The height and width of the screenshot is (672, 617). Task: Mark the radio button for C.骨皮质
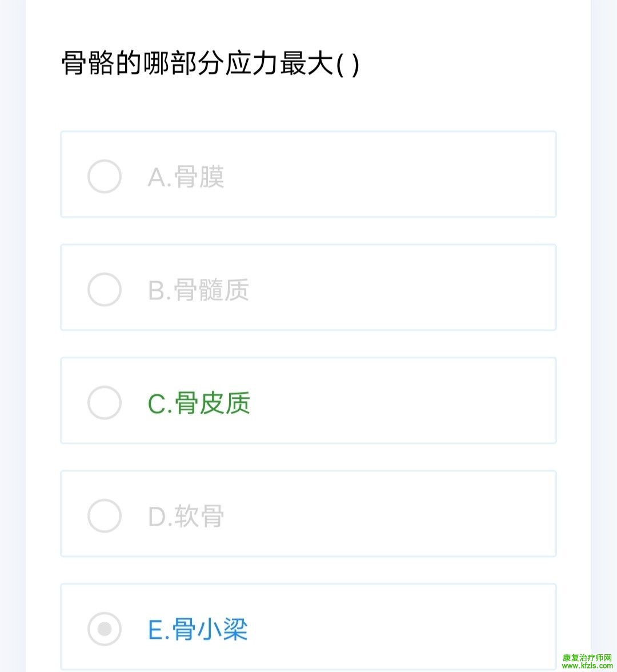pyautogui.click(x=105, y=403)
